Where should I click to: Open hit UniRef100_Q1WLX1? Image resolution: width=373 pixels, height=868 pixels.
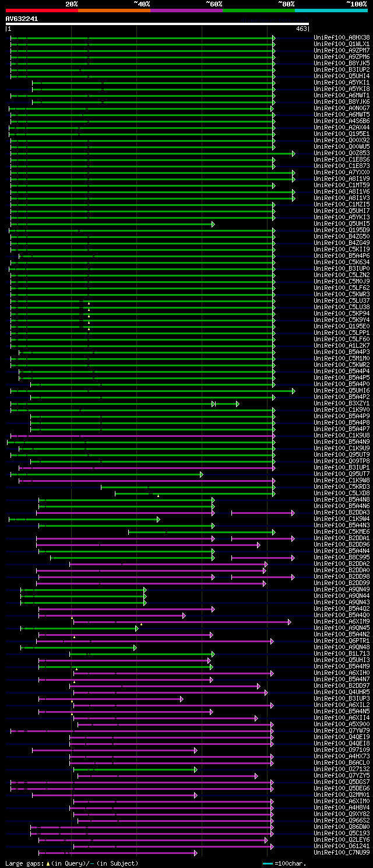tap(342, 44)
